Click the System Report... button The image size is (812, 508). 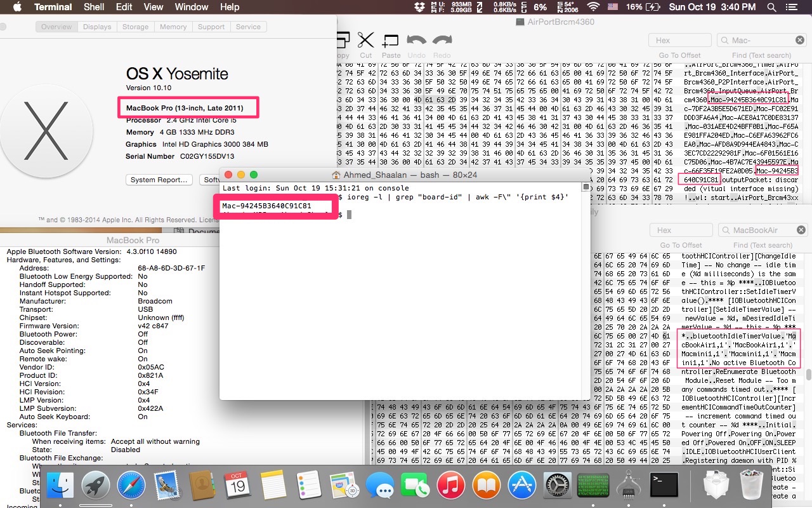(159, 180)
